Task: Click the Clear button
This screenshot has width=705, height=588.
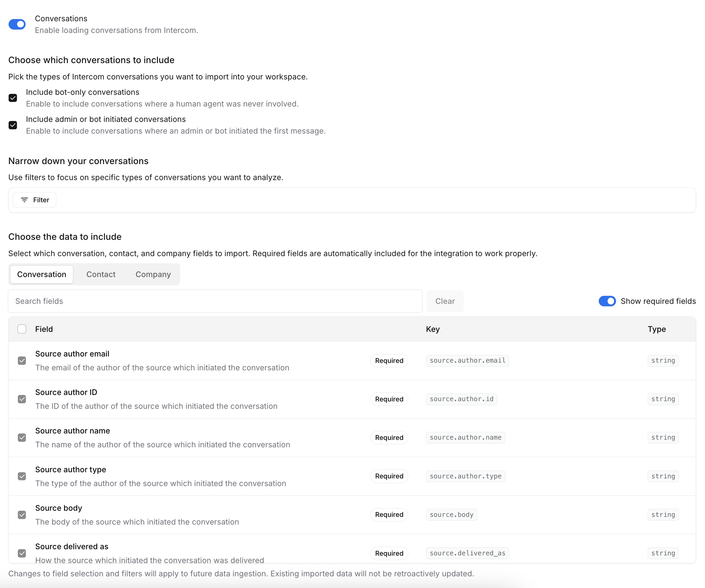Action: click(x=445, y=301)
